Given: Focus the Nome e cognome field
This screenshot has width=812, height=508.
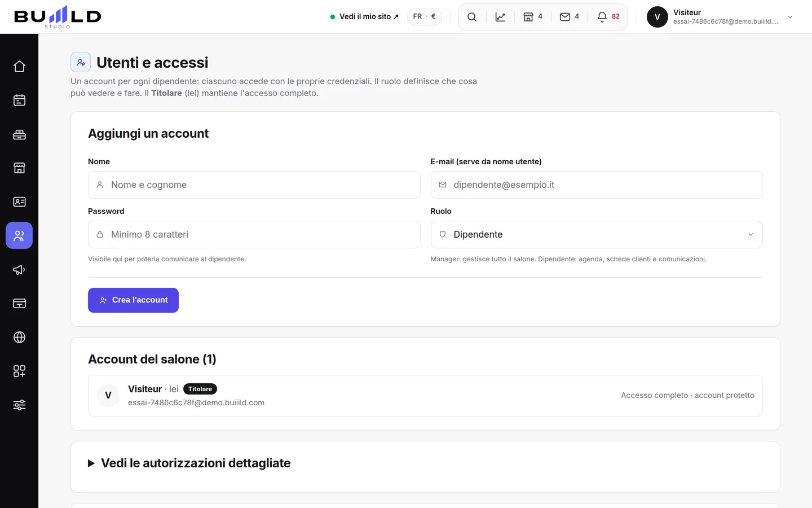Looking at the screenshot, I should (x=254, y=185).
